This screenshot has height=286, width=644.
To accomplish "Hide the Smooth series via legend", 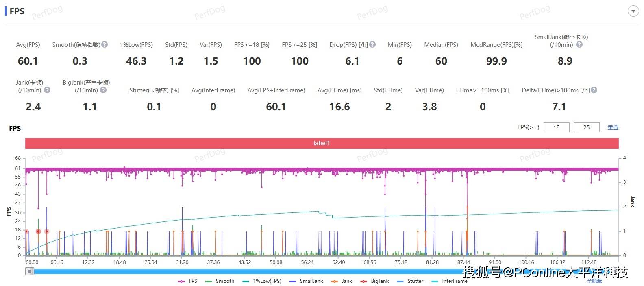I will click(220, 281).
